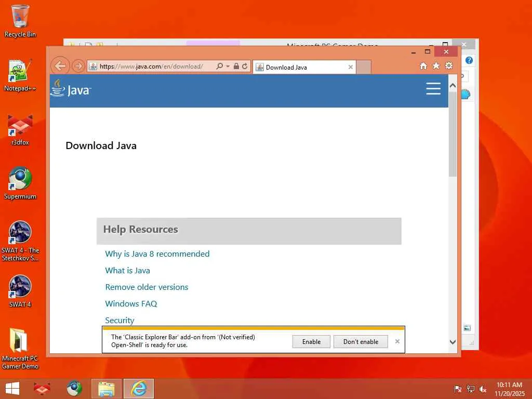532x399 pixels.
Task: Launch r3dfox from the taskbar
Action: pyautogui.click(x=42, y=389)
